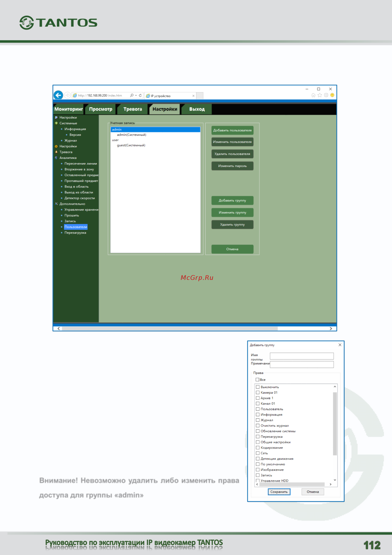Click the favorites star icon
392x555 pixels.
click(x=320, y=95)
